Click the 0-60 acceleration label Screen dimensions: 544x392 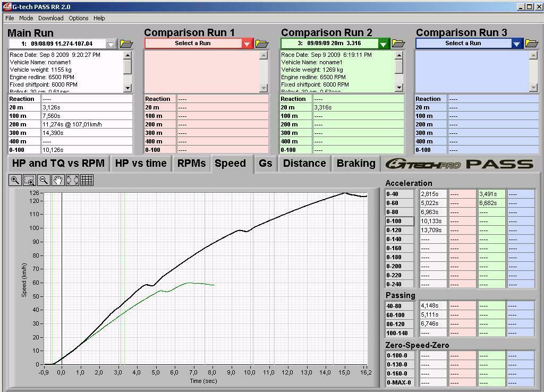(x=399, y=203)
